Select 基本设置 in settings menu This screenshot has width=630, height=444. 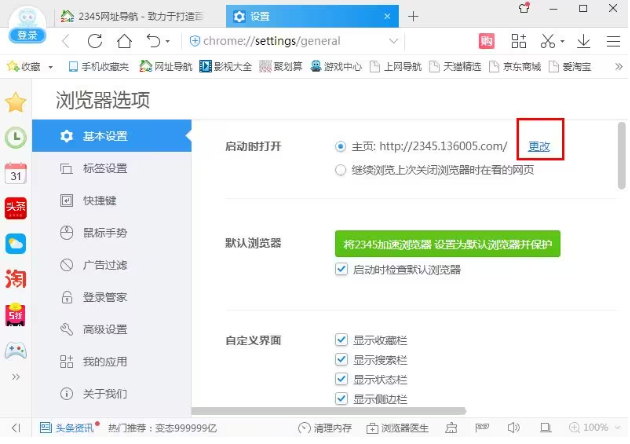(x=112, y=136)
